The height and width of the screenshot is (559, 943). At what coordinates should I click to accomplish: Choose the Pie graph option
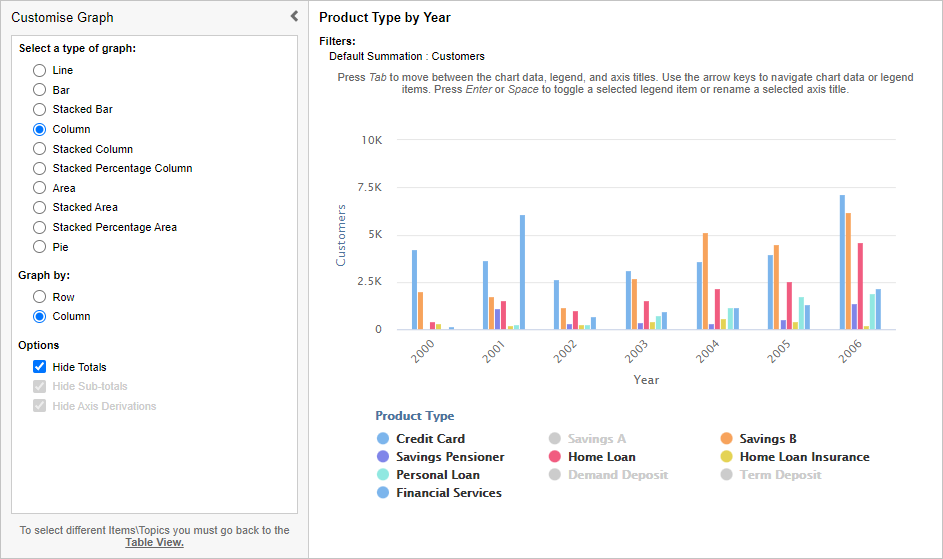pyautogui.click(x=40, y=247)
